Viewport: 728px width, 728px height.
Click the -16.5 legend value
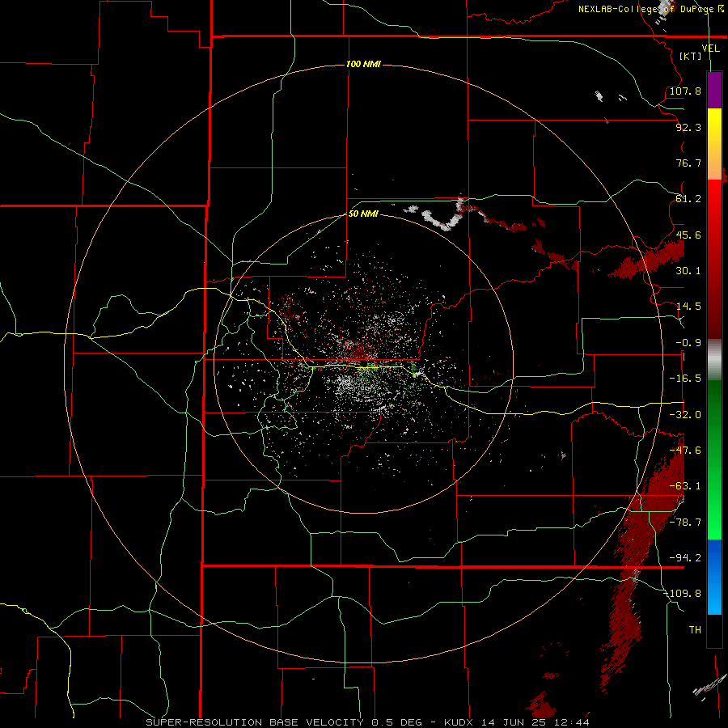coord(685,379)
